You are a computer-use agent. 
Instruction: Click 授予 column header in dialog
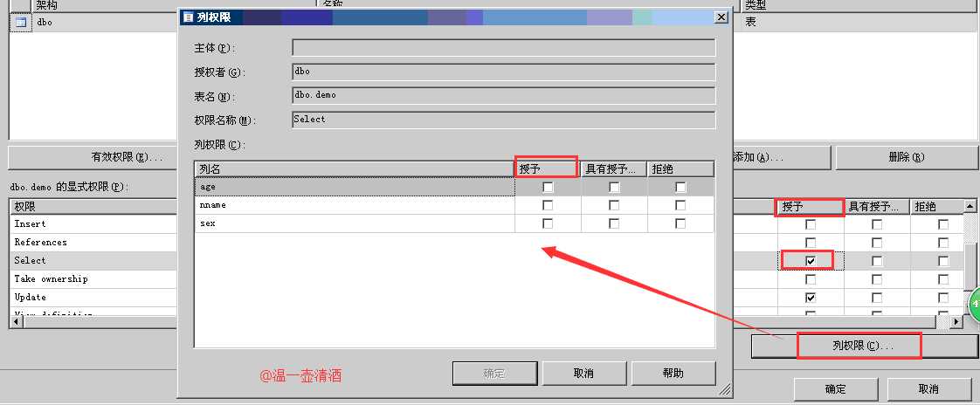548,168
